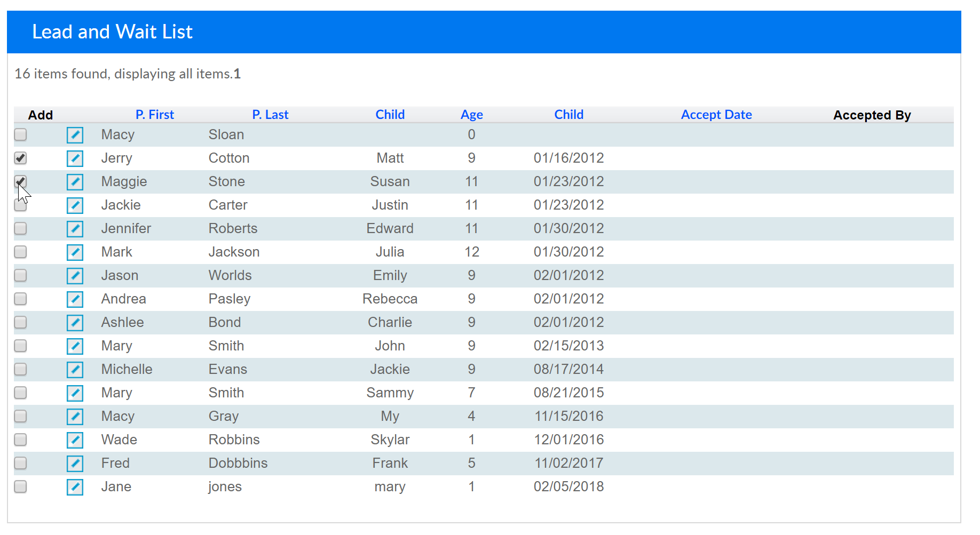Open edit icon for Wade Robbins
This screenshot has width=980, height=535.
point(75,440)
